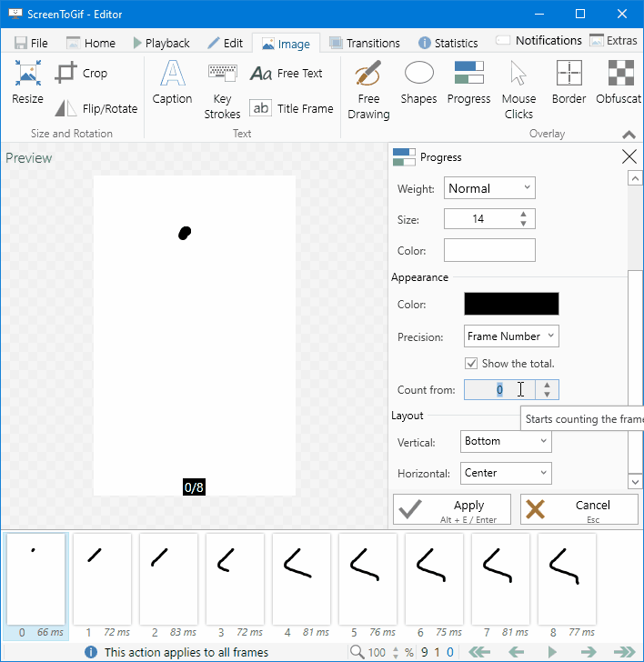Open the Horizontal alignment dropdown
644x662 pixels.
(x=506, y=473)
